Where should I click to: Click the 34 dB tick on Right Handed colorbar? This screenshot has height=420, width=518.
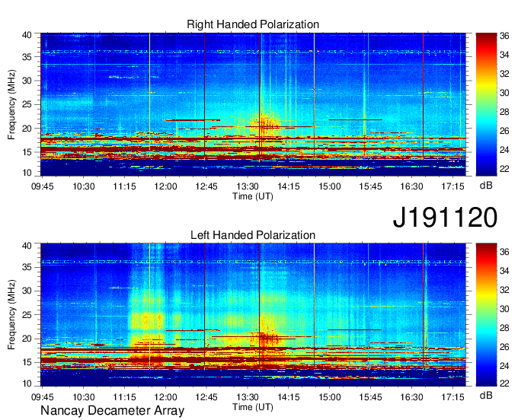(504, 55)
